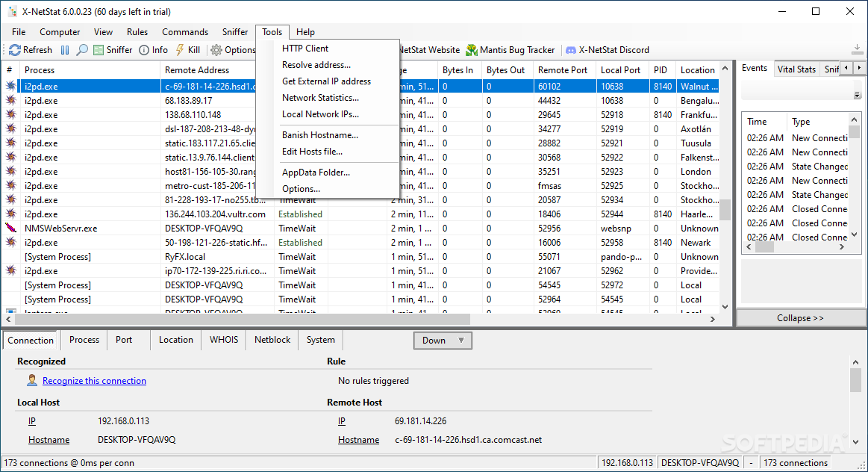868x472 pixels.
Task: Select the 136.244.103.204.vultr.com row
Action: click(x=361, y=214)
